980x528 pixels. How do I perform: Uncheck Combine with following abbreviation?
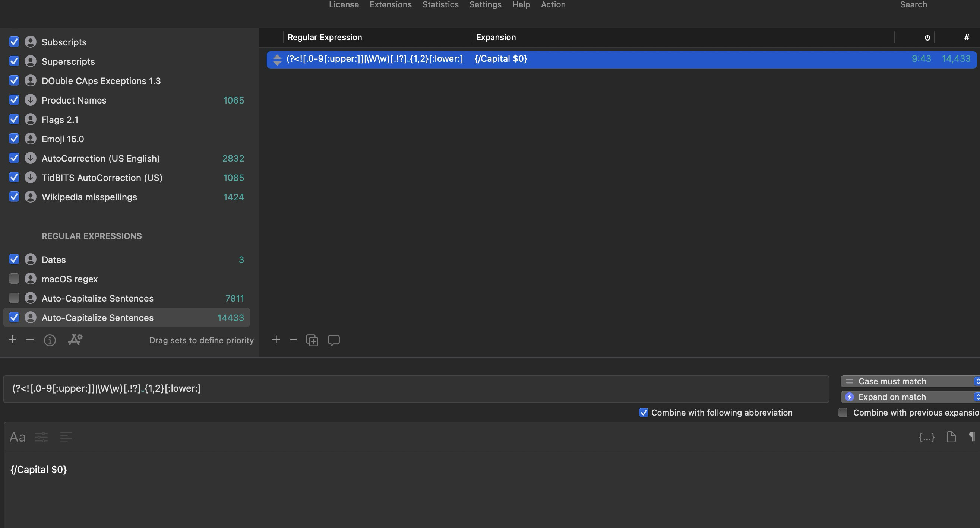[x=644, y=413]
